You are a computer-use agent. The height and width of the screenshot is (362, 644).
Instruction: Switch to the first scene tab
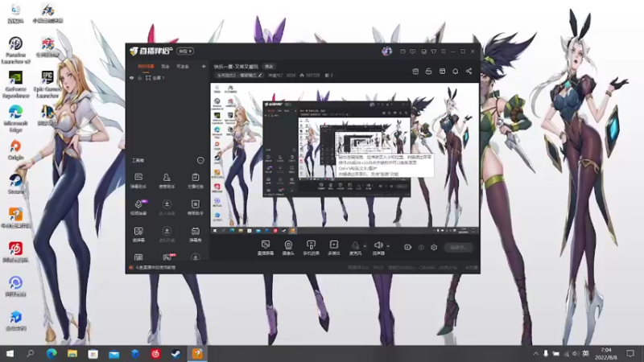tap(146, 66)
